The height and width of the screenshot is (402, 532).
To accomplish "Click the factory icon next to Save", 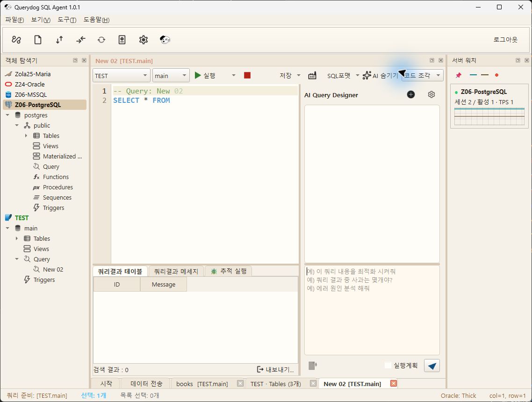I will (x=312, y=75).
